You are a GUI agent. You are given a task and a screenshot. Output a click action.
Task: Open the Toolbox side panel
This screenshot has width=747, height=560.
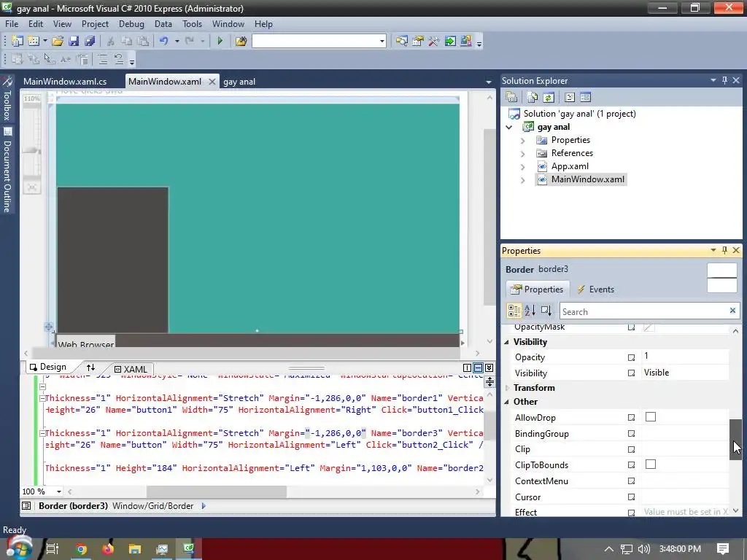pyautogui.click(x=7, y=99)
